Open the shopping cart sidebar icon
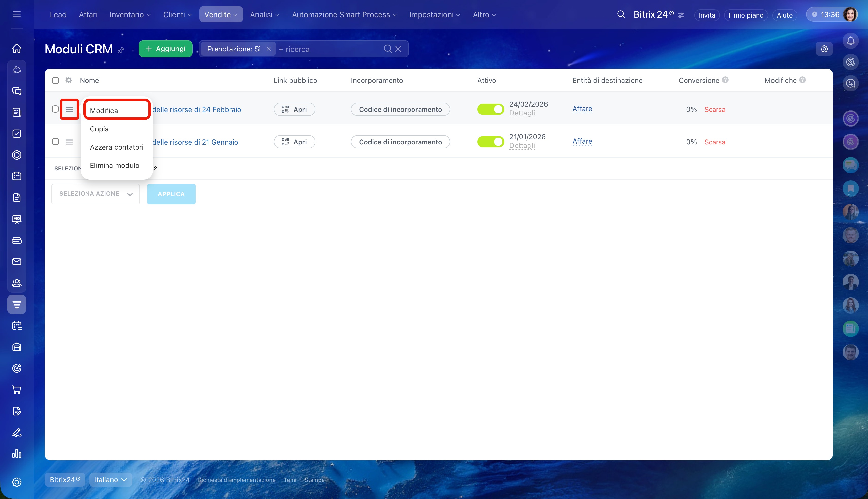 pos(17,390)
